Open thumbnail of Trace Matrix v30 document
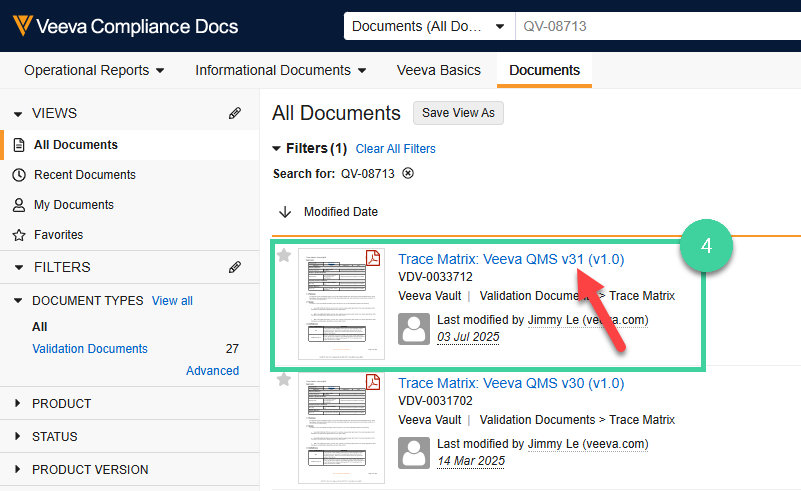The width and height of the screenshot is (801, 491). [341, 428]
